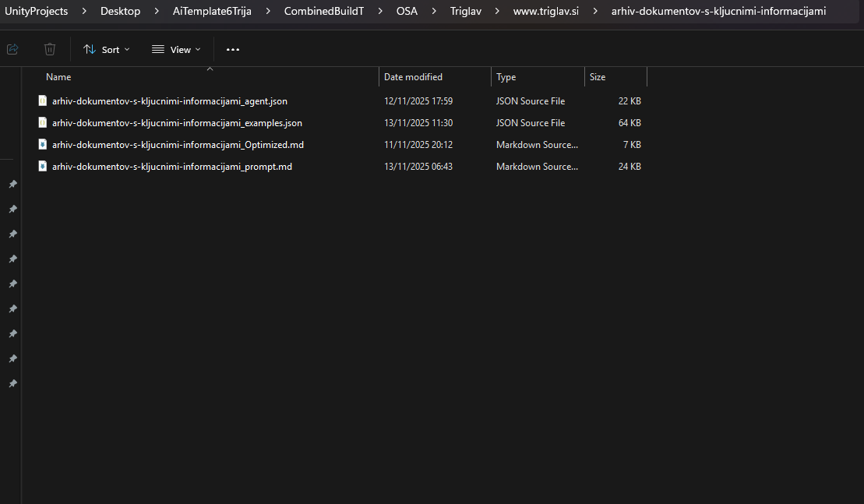
Task: Open the See more ellipsis menu
Action: tap(232, 48)
